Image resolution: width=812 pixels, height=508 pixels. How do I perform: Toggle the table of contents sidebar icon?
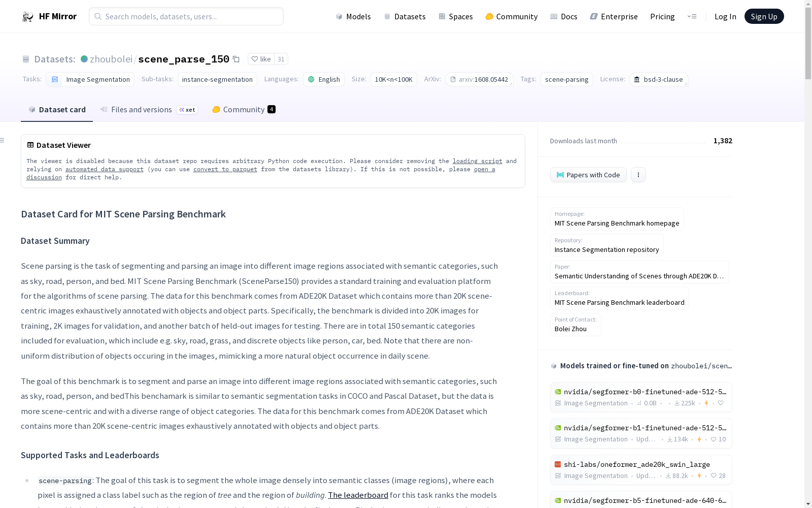click(3, 140)
